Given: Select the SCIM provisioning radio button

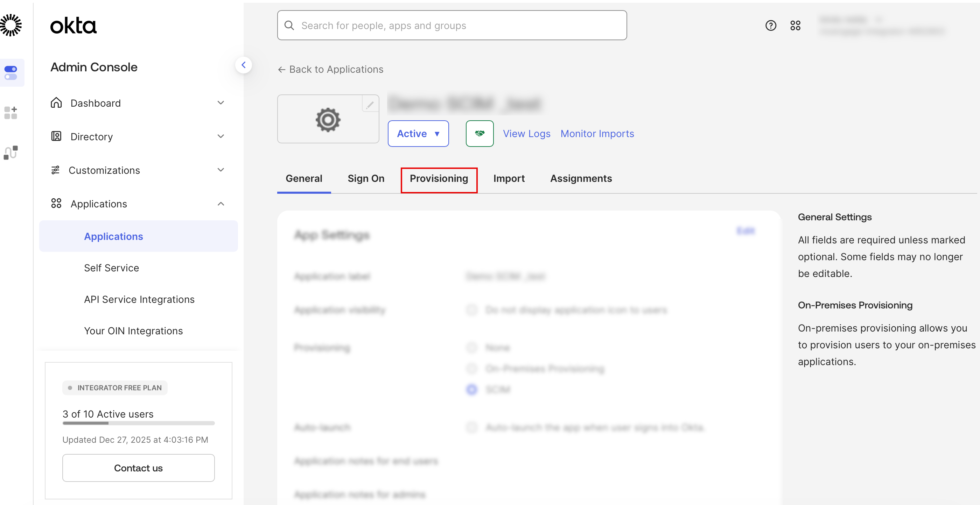Looking at the screenshot, I should pyautogui.click(x=472, y=389).
